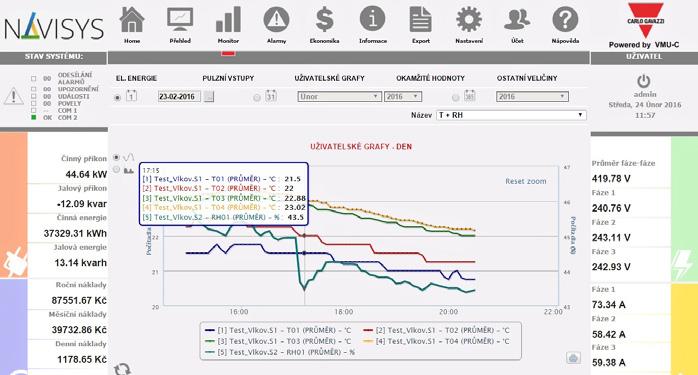Open the Alarmy warning icon
The image size is (698, 375).
pos(276,20)
